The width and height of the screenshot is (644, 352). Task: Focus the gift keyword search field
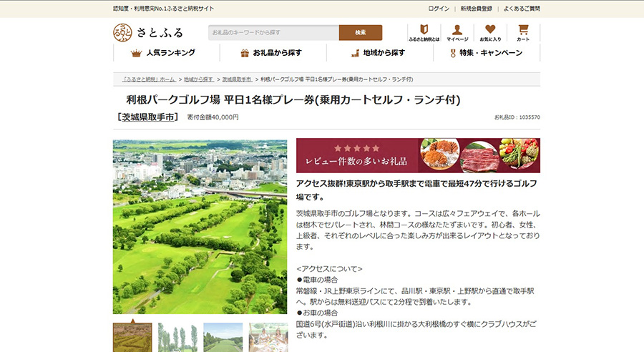(273, 33)
